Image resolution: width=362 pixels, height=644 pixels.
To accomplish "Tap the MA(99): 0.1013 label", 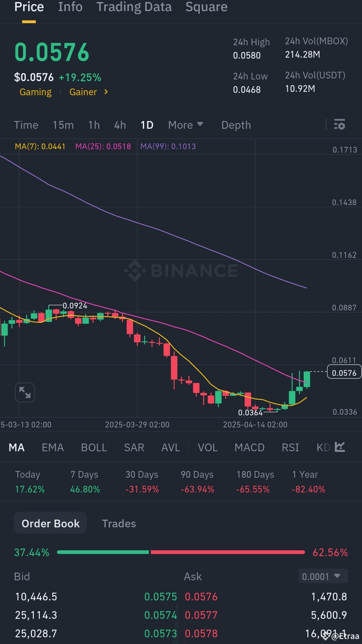I will (168, 147).
